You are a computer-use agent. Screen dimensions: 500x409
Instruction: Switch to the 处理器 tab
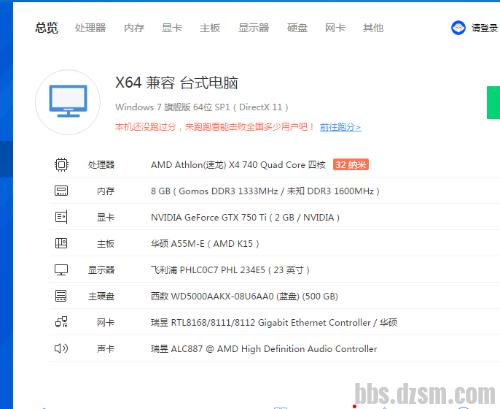click(90, 28)
